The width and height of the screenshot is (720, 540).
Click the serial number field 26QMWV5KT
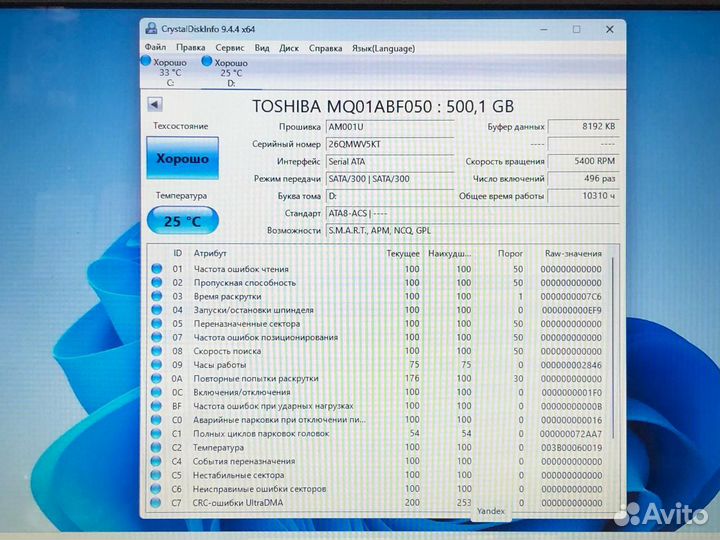390,144
